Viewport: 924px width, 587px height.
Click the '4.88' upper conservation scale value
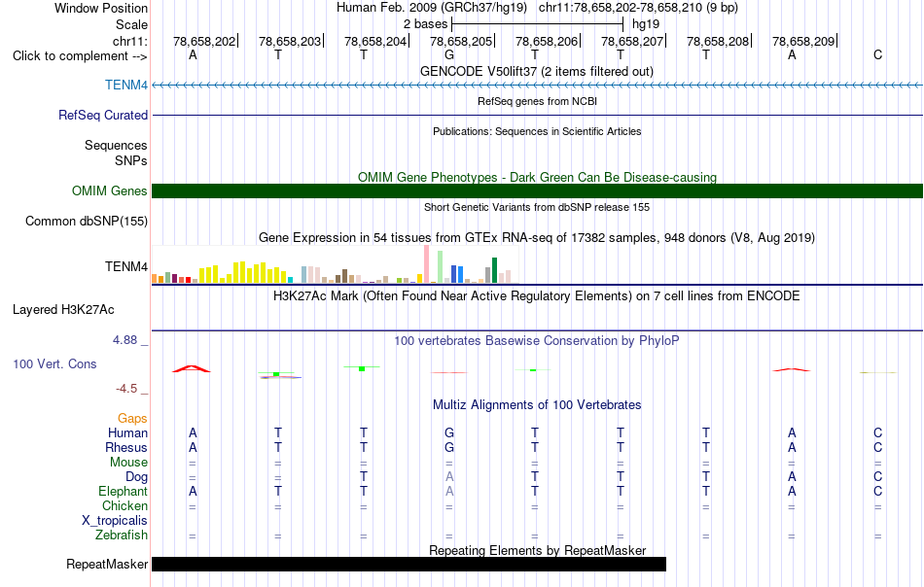[124, 340]
